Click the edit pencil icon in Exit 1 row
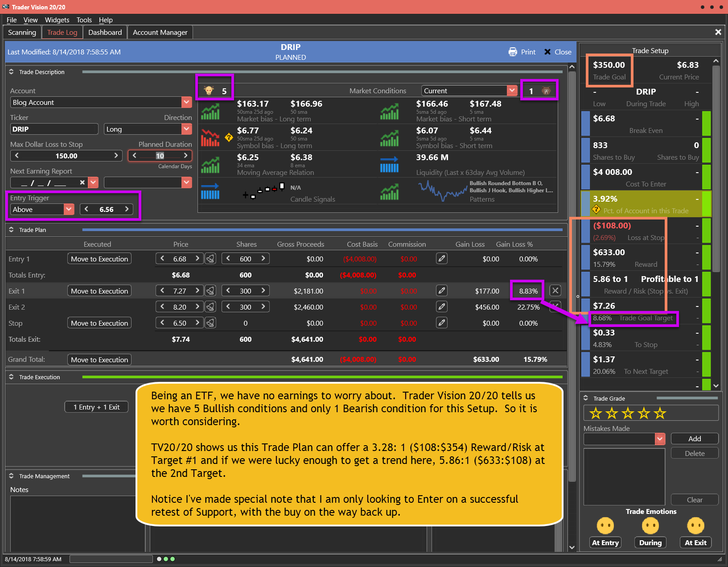This screenshot has height=567, width=728. coord(442,290)
